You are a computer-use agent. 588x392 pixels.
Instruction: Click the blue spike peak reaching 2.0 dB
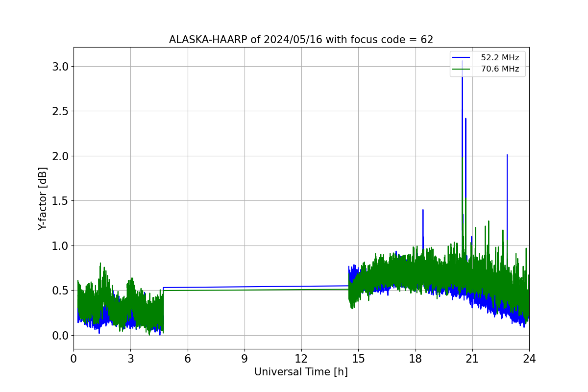point(507,155)
